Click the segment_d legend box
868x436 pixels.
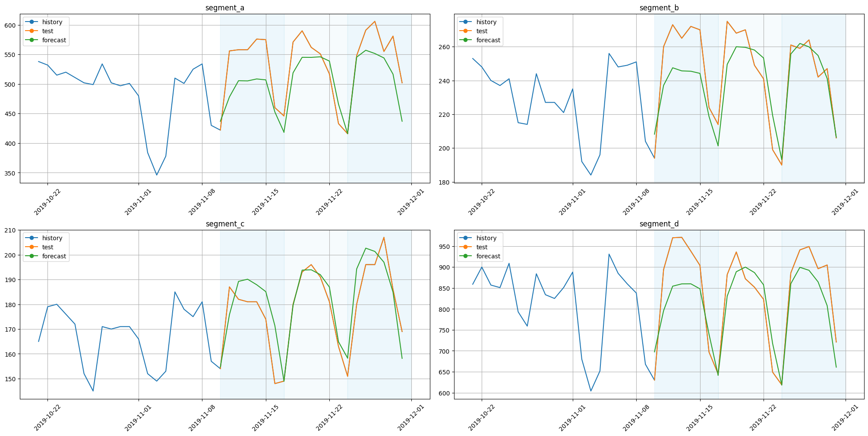tap(480, 247)
